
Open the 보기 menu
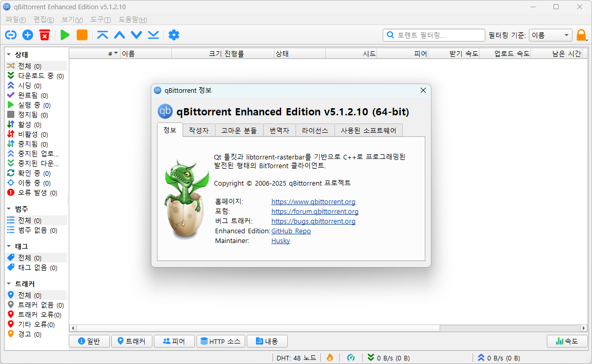coord(72,19)
